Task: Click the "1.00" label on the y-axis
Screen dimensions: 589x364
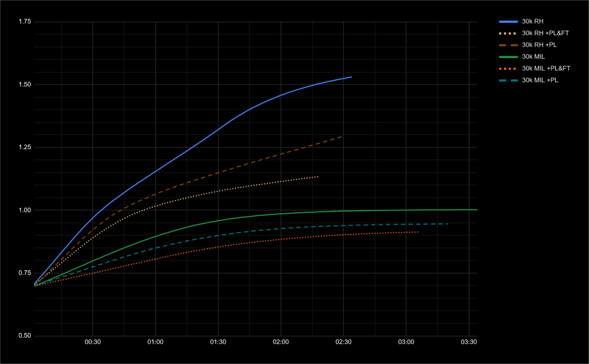Action: pyautogui.click(x=26, y=209)
